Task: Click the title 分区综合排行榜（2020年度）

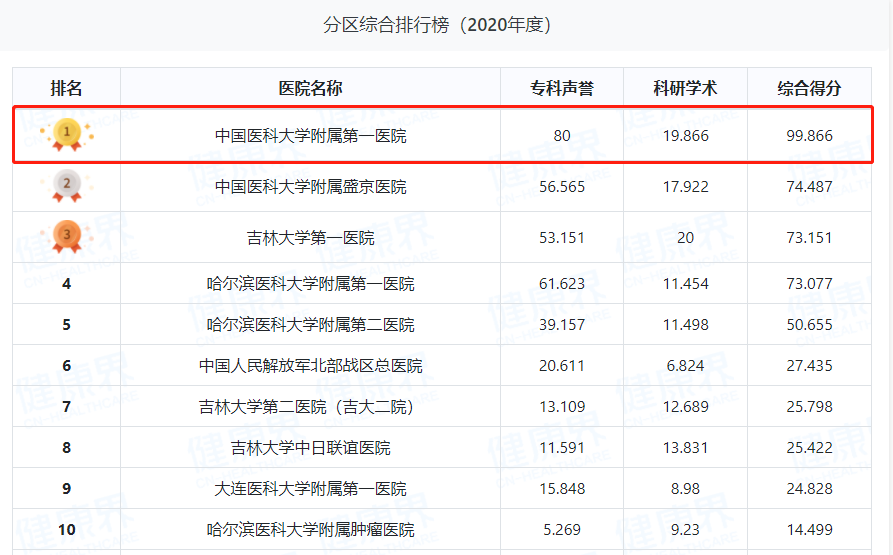Action: (437, 25)
